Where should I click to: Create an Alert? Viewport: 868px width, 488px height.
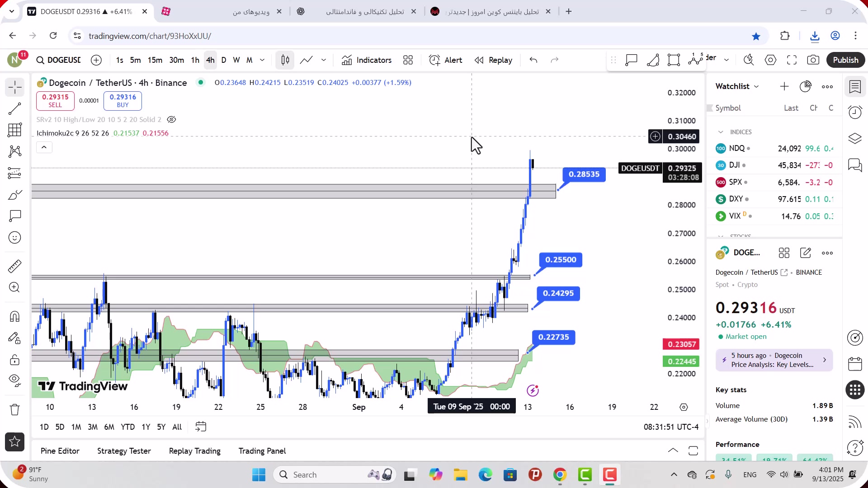click(x=446, y=60)
